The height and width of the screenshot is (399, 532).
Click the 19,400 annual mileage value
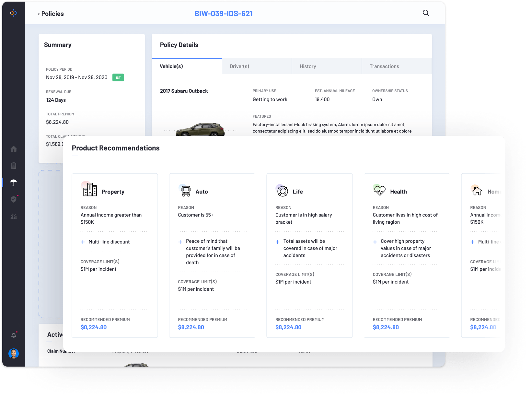point(322,100)
